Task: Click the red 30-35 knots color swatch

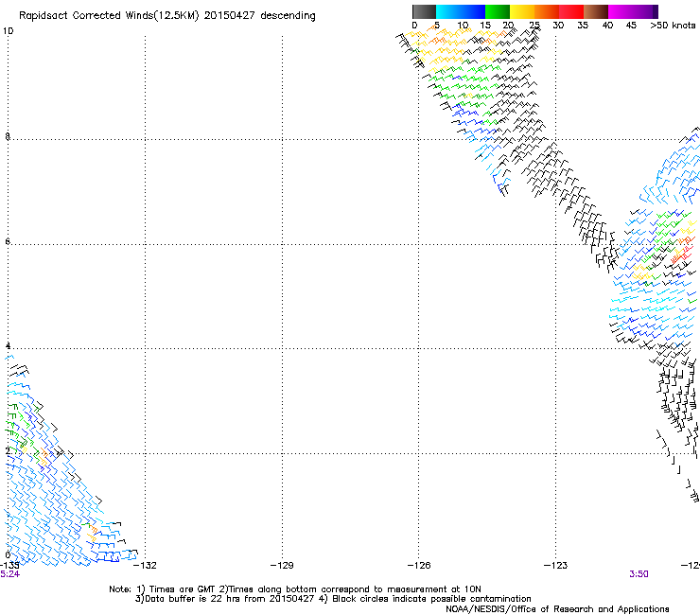Action: (571, 11)
